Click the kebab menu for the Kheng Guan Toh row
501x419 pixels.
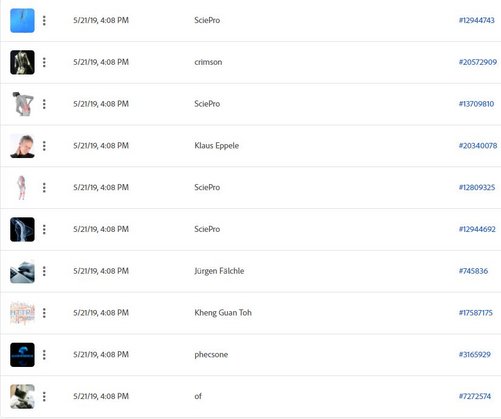[x=44, y=313]
